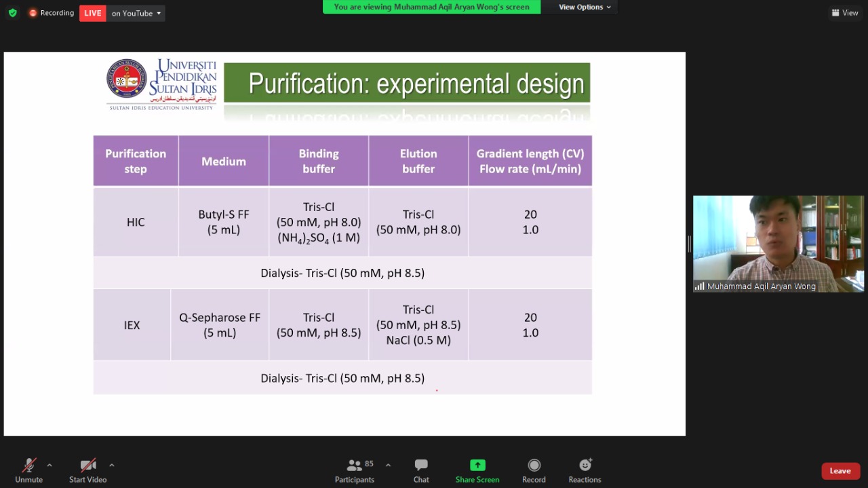Expand the video options arrow beside Start Video
This screenshot has height=488, width=868.
click(112, 465)
